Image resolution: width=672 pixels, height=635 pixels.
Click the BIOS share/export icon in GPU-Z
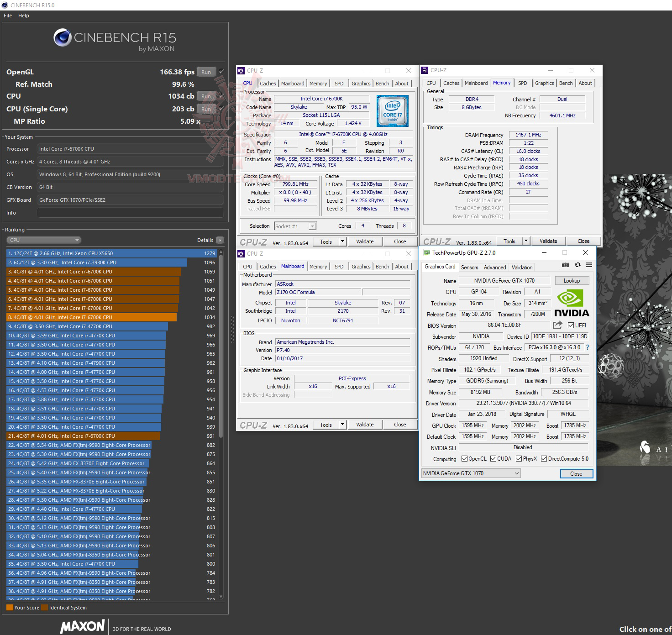[x=557, y=325]
